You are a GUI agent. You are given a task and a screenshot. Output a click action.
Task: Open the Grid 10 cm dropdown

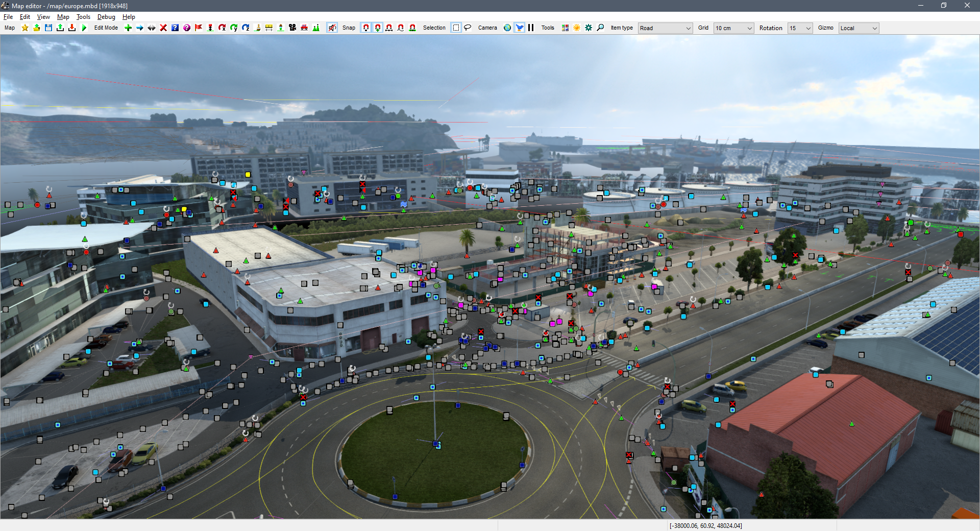(x=733, y=29)
